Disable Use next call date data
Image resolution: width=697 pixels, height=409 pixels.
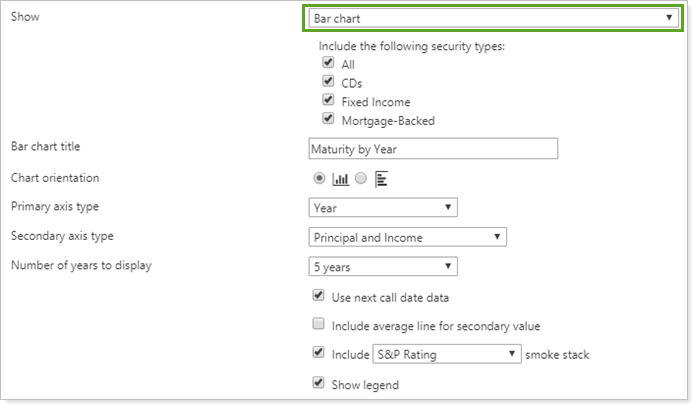click(x=318, y=296)
